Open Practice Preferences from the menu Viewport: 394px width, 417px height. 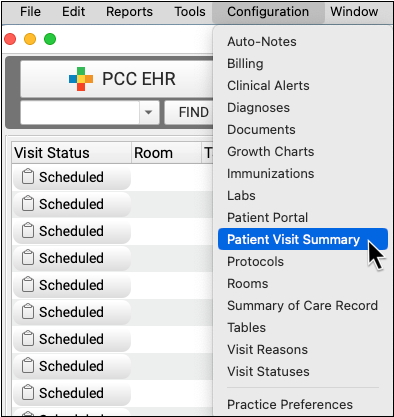[290, 404]
